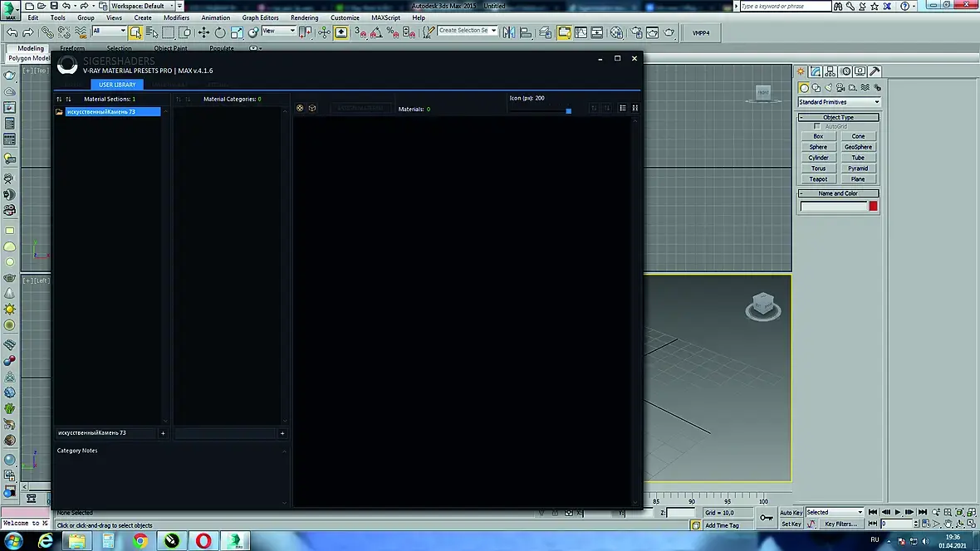Open the Modify command panel tab
The image size is (980, 551).
pos(816,71)
